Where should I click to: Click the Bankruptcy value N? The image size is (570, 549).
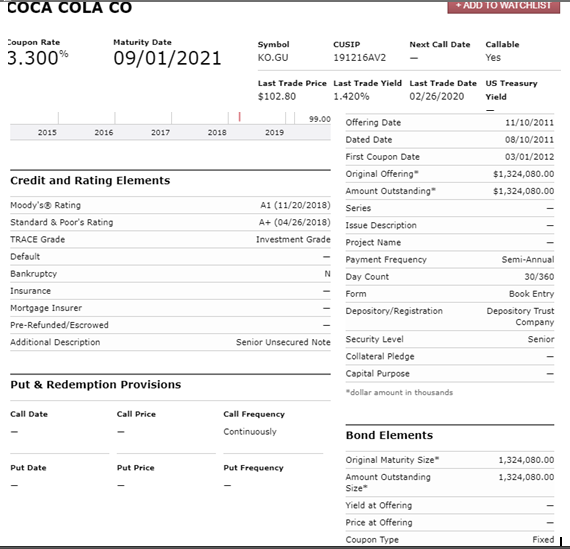[x=328, y=273]
